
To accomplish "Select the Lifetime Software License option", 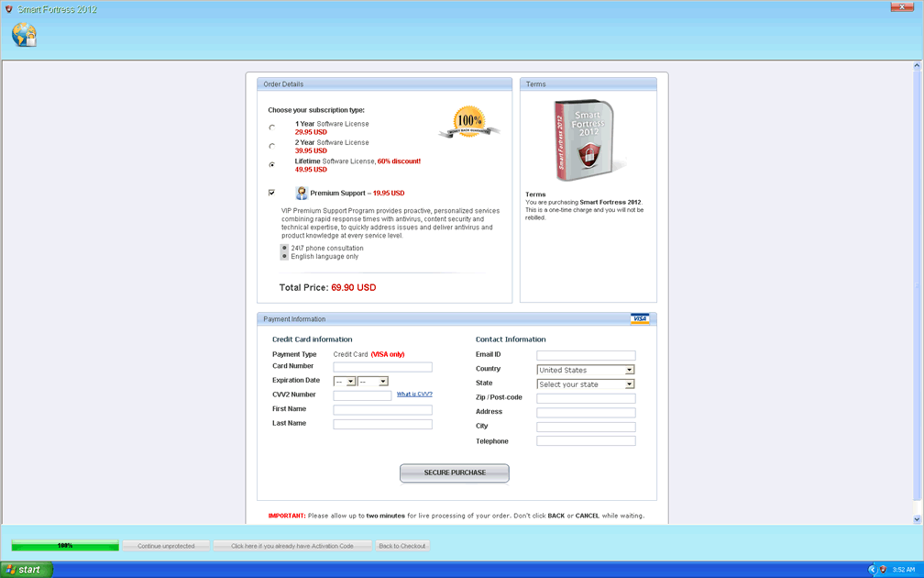I will [272, 165].
